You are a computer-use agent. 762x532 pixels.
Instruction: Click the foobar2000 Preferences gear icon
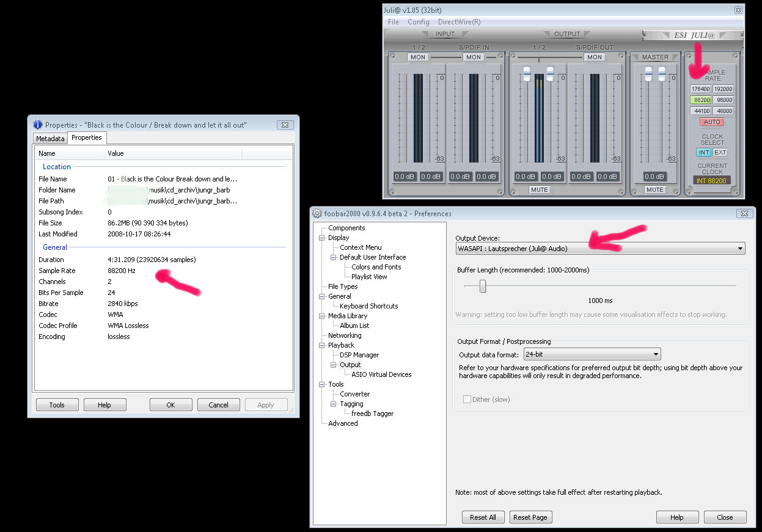[317, 214]
